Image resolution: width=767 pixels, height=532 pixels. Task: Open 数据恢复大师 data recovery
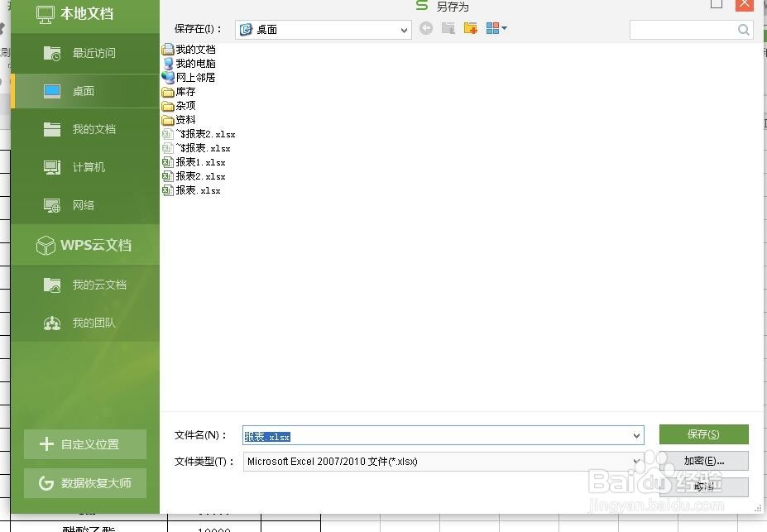(85, 483)
